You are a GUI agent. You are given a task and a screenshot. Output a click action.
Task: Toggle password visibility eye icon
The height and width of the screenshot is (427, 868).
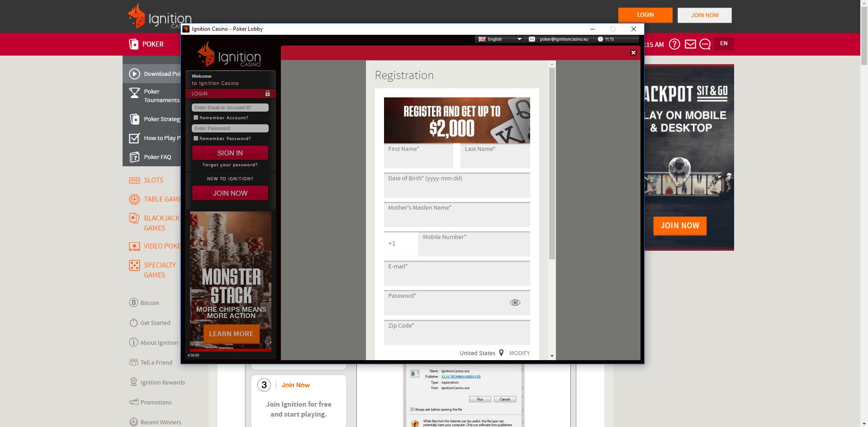pos(515,303)
